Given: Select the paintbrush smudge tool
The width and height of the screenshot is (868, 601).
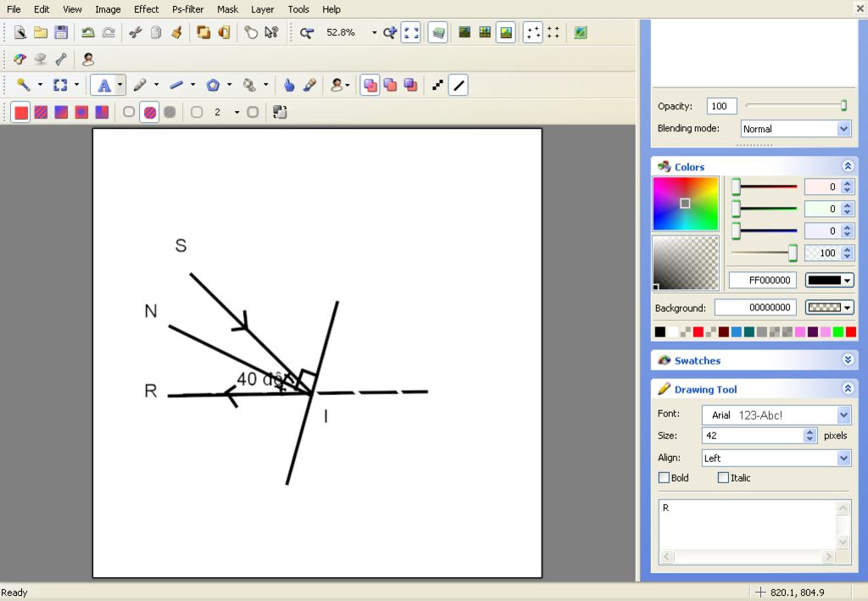Looking at the screenshot, I should pyautogui.click(x=309, y=85).
